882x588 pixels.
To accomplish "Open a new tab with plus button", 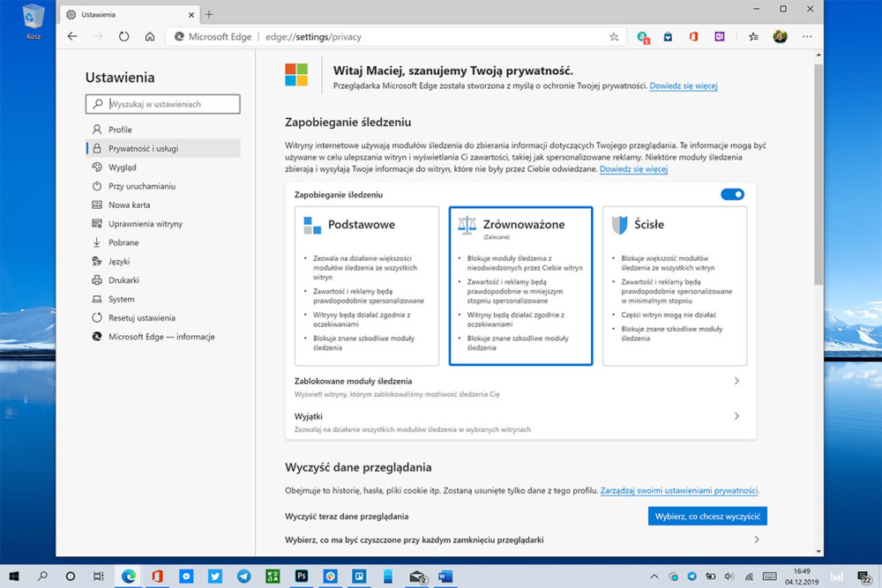I will click(209, 15).
